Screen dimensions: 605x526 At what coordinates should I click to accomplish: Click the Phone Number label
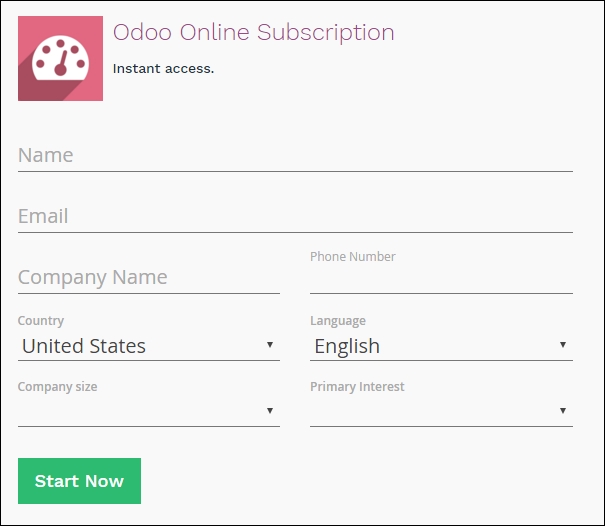(353, 257)
